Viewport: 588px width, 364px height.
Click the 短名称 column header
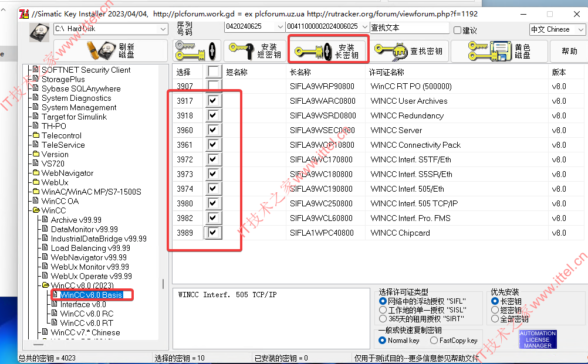[x=254, y=72]
